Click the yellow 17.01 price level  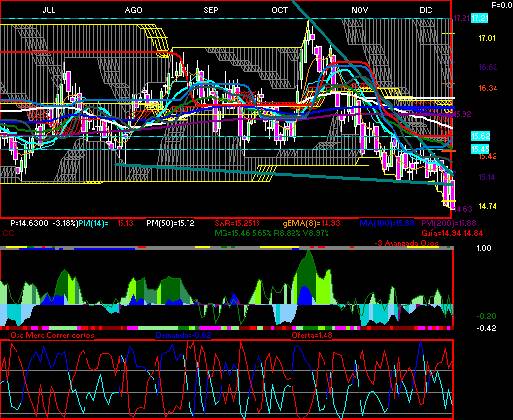pyautogui.click(x=487, y=38)
